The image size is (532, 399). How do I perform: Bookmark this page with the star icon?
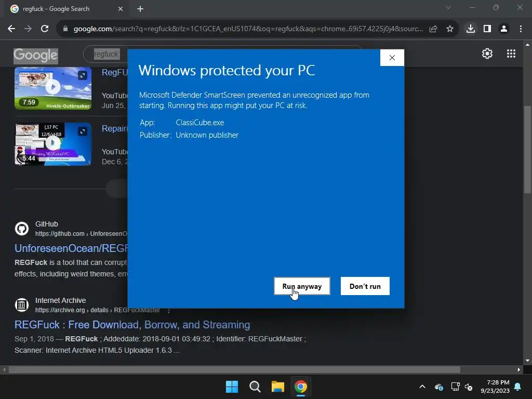(x=450, y=29)
